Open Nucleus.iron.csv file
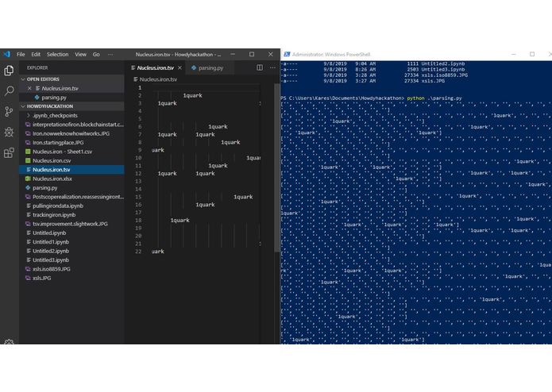This screenshot has width=552, height=392. 71,160
